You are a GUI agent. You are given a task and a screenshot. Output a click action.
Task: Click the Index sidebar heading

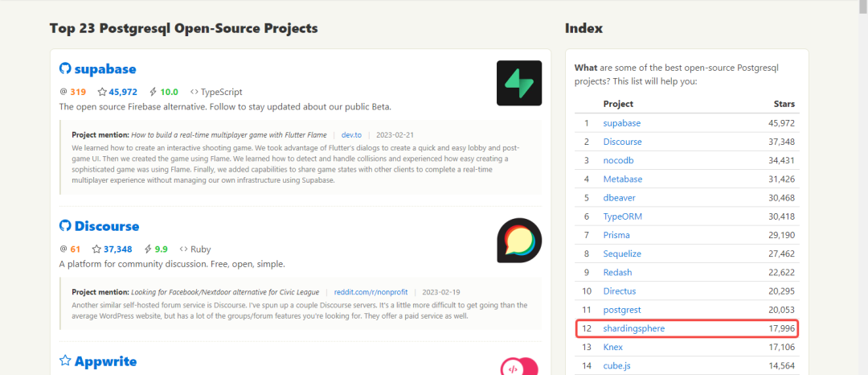[x=583, y=28]
